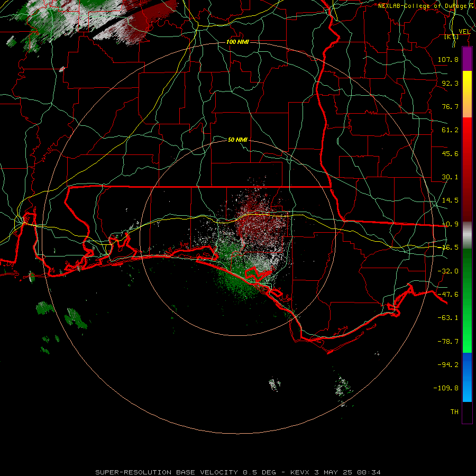476x476 pixels.
Task: Click the 100 NMI range ring label
Action: pyautogui.click(x=237, y=42)
